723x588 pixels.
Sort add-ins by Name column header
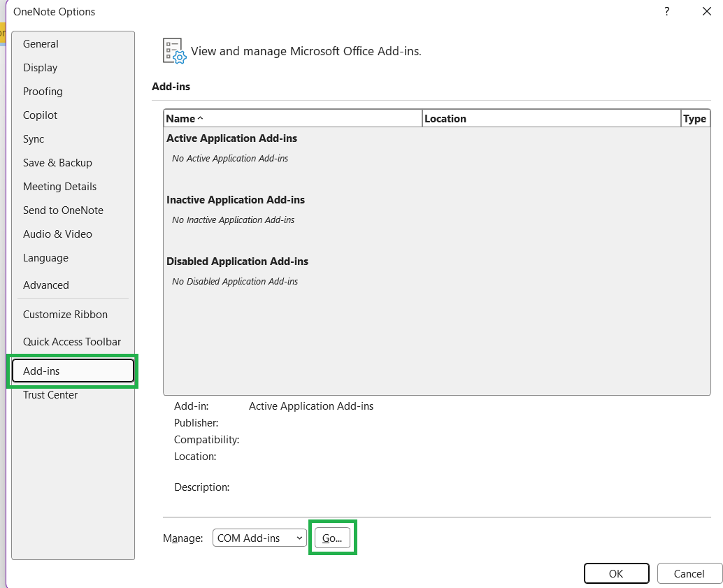click(293, 119)
